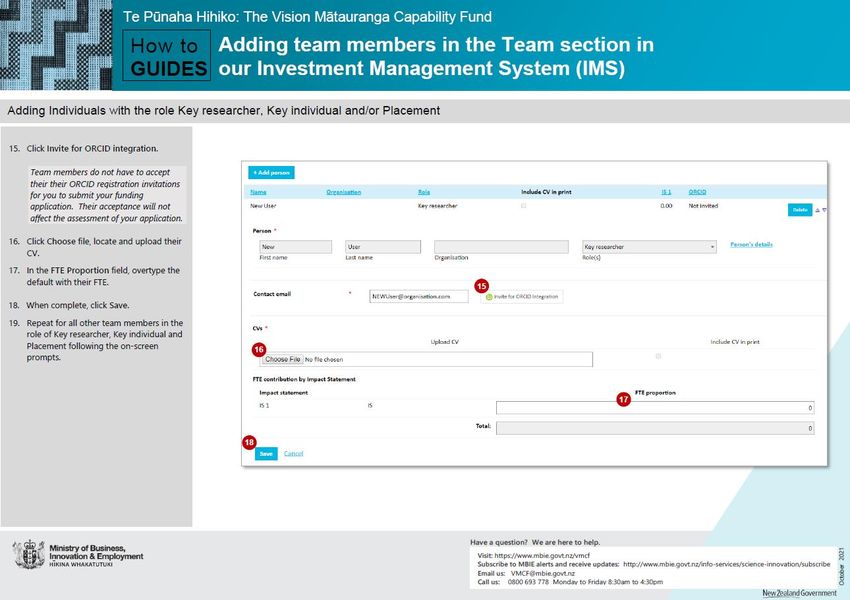Screen dimensions: 850x600
Task: Click the Total FTE field
Action: (655, 428)
